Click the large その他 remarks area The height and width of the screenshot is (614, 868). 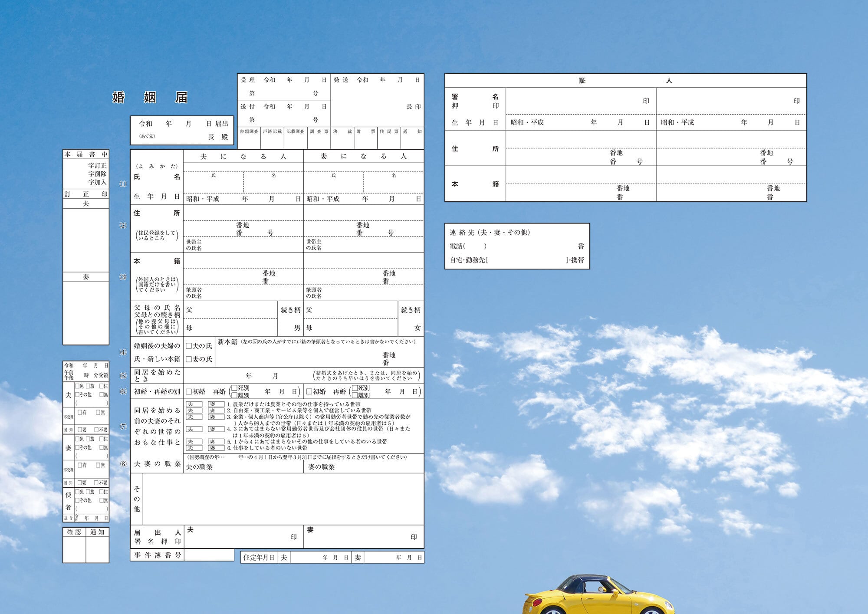point(283,499)
